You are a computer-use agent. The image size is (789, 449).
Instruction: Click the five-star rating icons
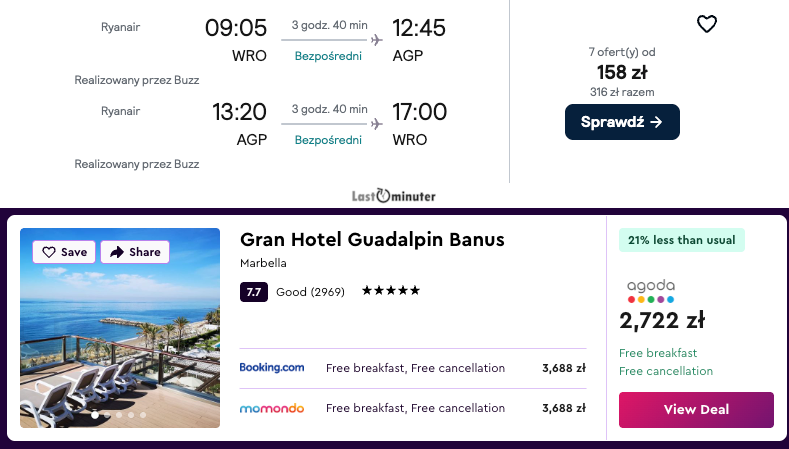point(391,291)
